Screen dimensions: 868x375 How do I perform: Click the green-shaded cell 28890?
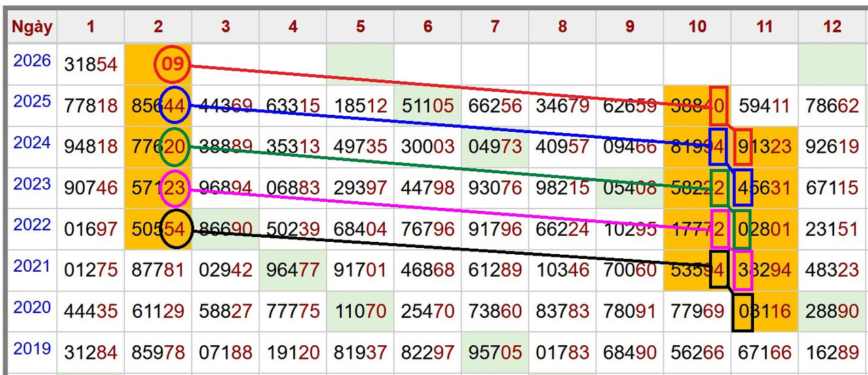pyautogui.click(x=832, y=312)
